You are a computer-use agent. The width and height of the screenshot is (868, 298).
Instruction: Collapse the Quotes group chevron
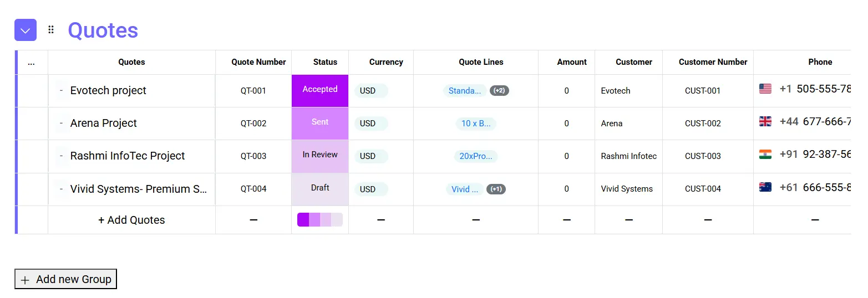[26, 30]
